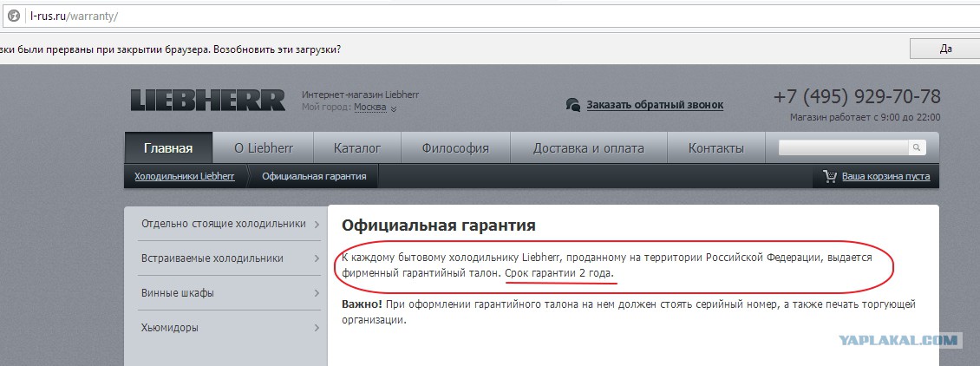Expand chevron beside 'Отдельно стоящие холодильники'
980x366 pixels.
pyautogui.click(x=317, y=225)
